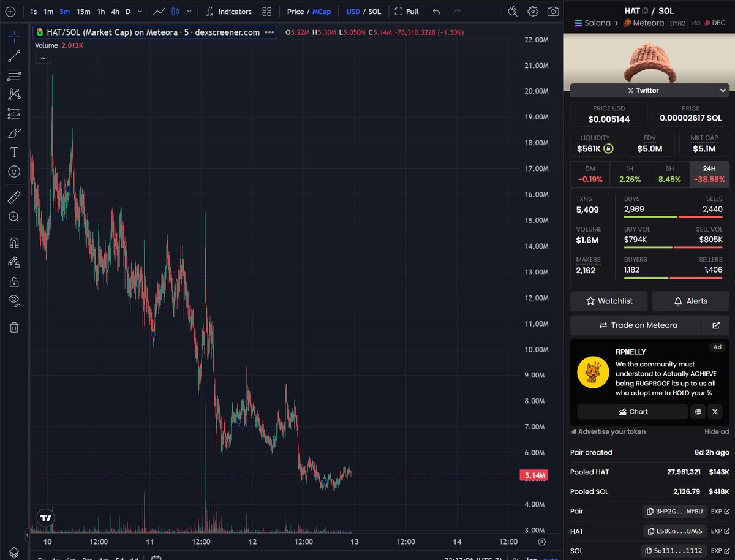The width and height of the screenshot is (735, 560).
Task: Switch chart to Price display
Action: coord(295,12)
